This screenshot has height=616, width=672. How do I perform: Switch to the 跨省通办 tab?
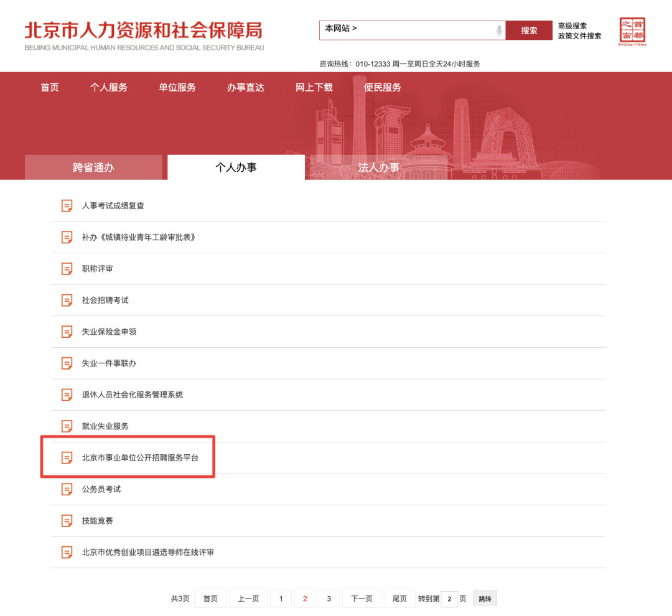[93, 167]
